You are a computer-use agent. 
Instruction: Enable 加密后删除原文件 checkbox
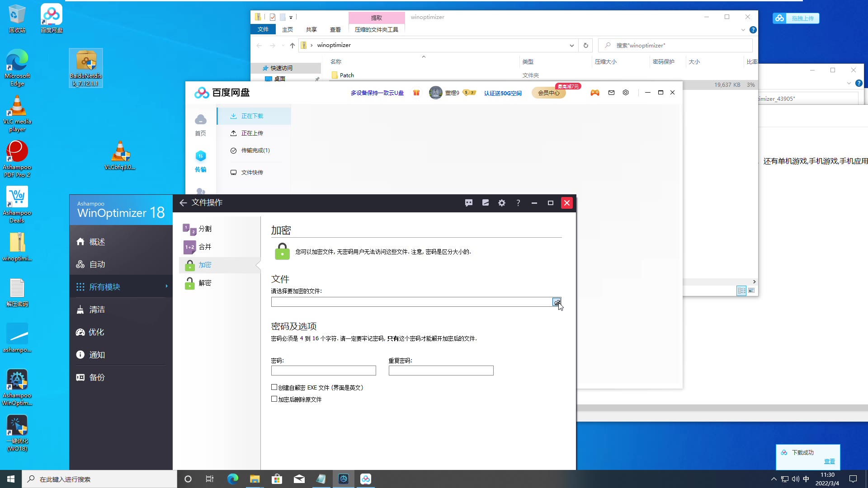pos(274,399)
